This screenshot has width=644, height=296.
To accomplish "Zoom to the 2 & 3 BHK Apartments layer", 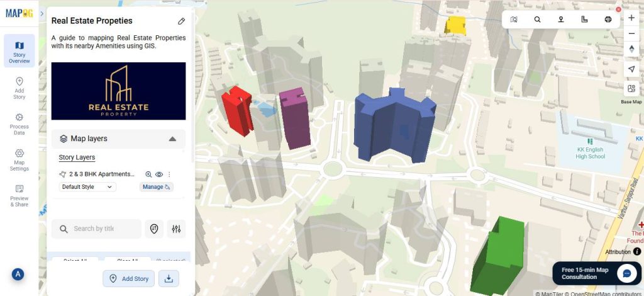I will 148,174.
